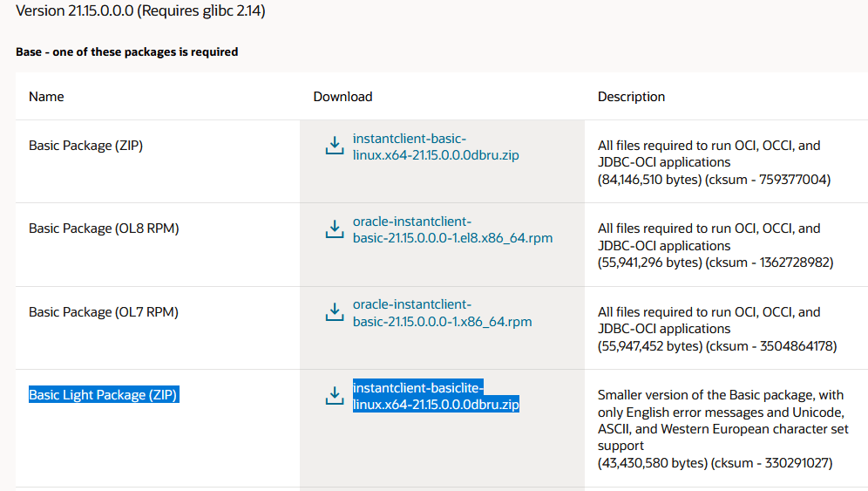Image resolution: width=868 pixels, height=491 pixels.
Task: Click the Download column header
Action: [342, 97]
